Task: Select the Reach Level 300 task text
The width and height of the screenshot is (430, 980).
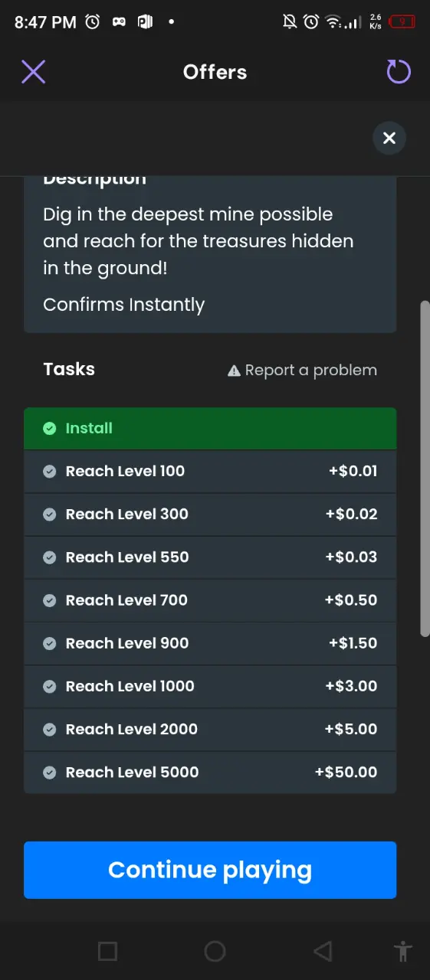Action: 127,514
